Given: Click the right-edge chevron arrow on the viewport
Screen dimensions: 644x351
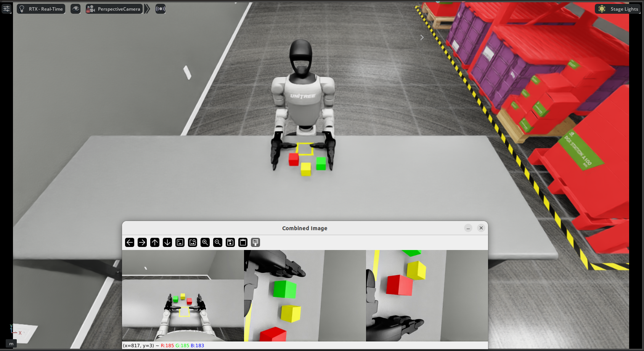Looking at the screenshot, I should (x=422, y=37).
